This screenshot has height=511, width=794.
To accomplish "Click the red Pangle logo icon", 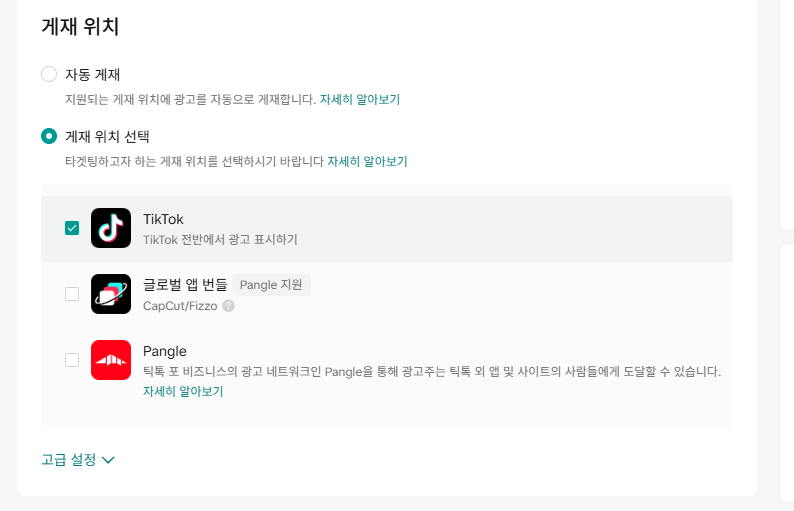I will 111,360.
